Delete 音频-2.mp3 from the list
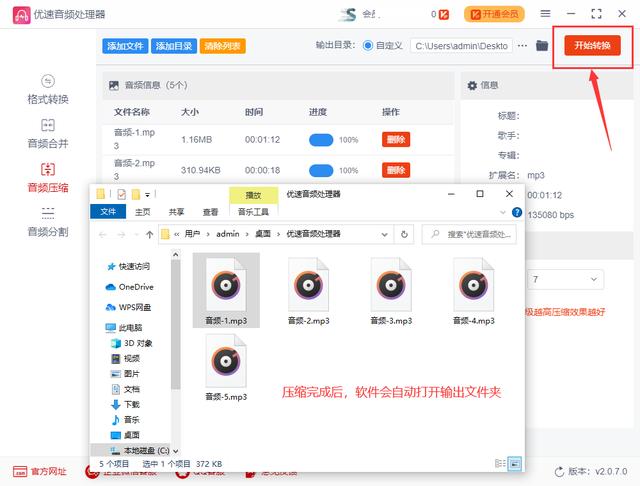Viewport: 640px width, 486px height. click(396, 170)
